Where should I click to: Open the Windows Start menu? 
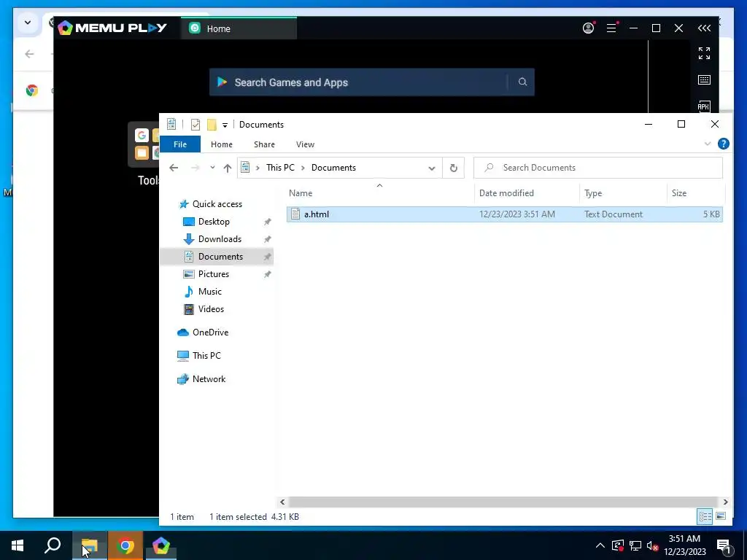18,545
